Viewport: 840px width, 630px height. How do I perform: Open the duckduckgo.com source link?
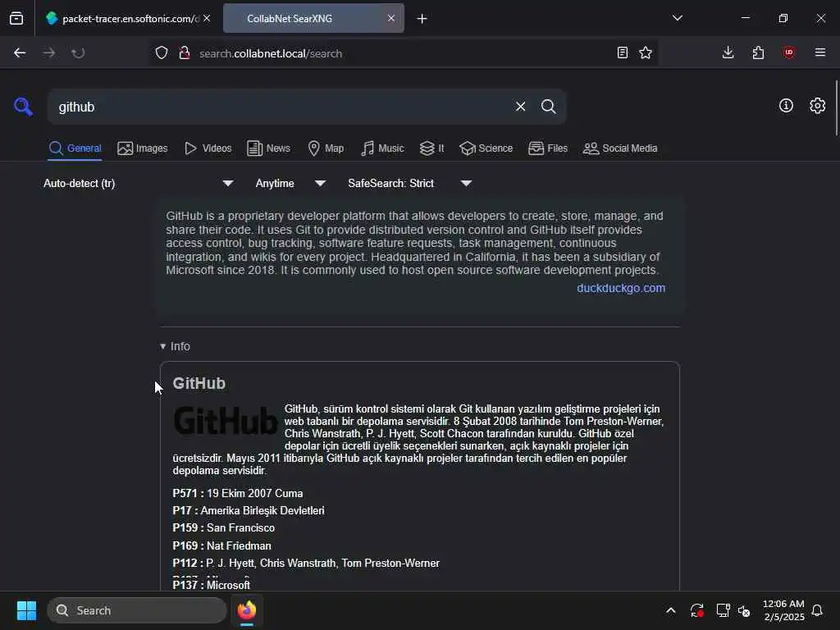[x=621, y=288]
